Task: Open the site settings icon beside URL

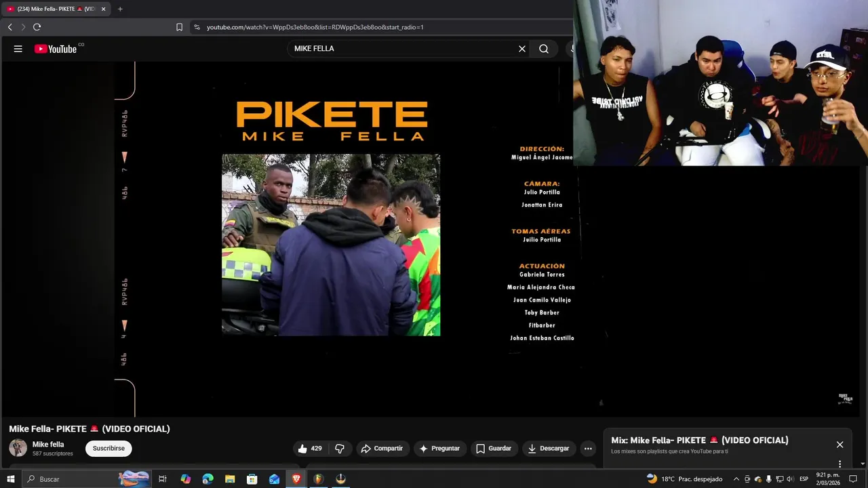Action: (197, 27)
